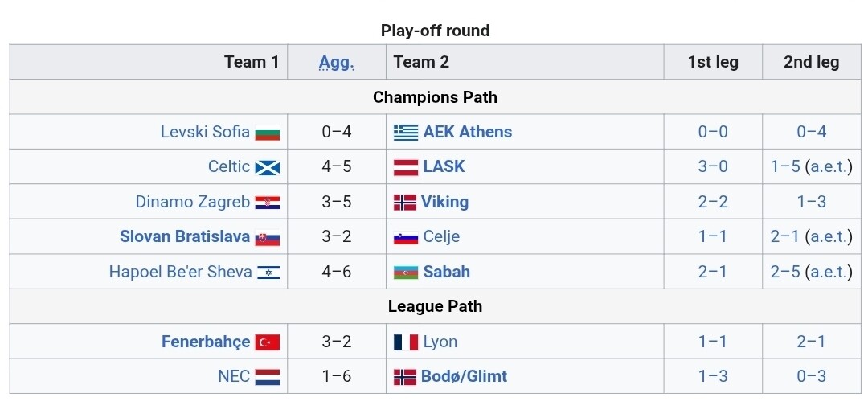Open the Fenerbahçe team link

pyautogui.click(x=206, y=342)
